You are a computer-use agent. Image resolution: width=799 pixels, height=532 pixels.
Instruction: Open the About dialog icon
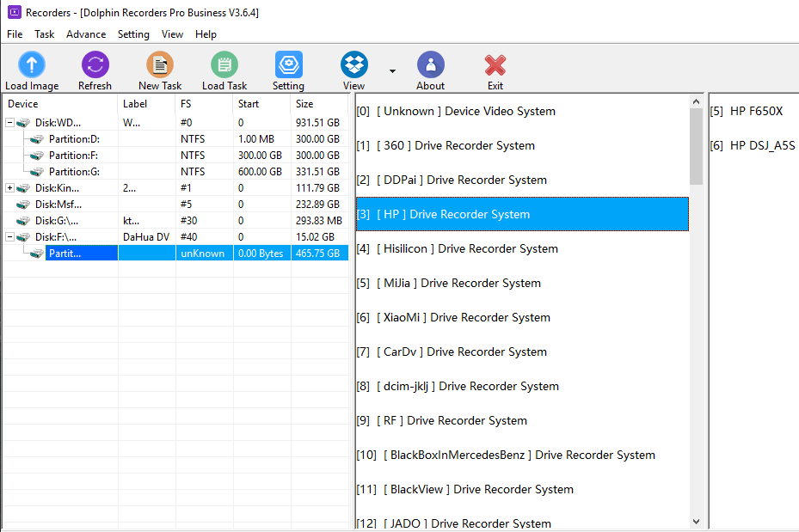pyautogui.click(x=430, y=64)
